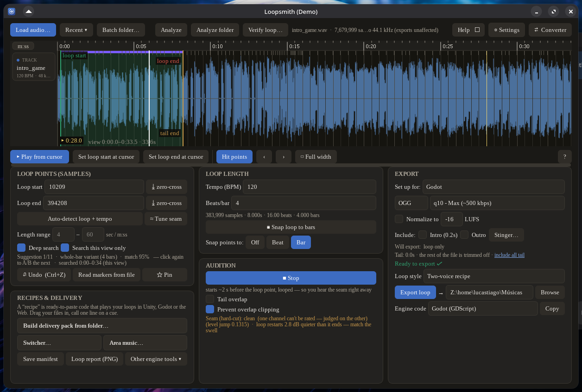Set snap points to Bar
Screen dimensions: 582x392
click(301, 242)
